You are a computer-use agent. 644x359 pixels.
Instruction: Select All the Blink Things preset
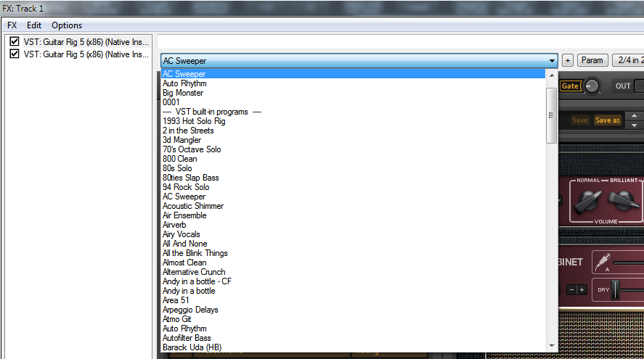(x=353, y=253)
